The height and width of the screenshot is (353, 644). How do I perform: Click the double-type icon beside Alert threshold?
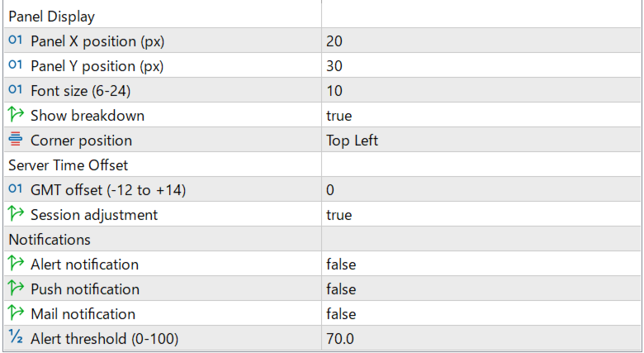click(16, 339)
